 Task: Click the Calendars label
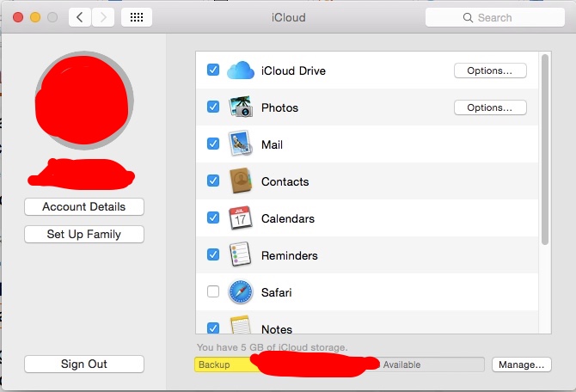click(x=288, y=218)
